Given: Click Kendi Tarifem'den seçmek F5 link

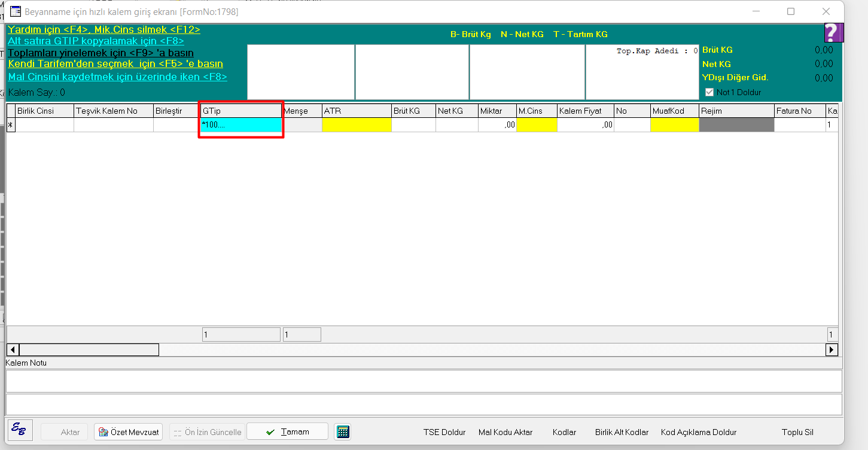Looking at the screenshot, I should [x=115, y=63].
